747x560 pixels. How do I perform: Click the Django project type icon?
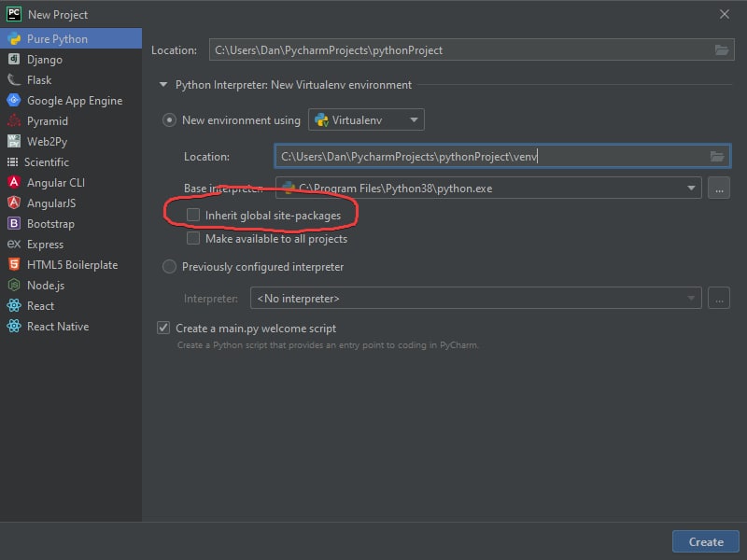(14, 59)
